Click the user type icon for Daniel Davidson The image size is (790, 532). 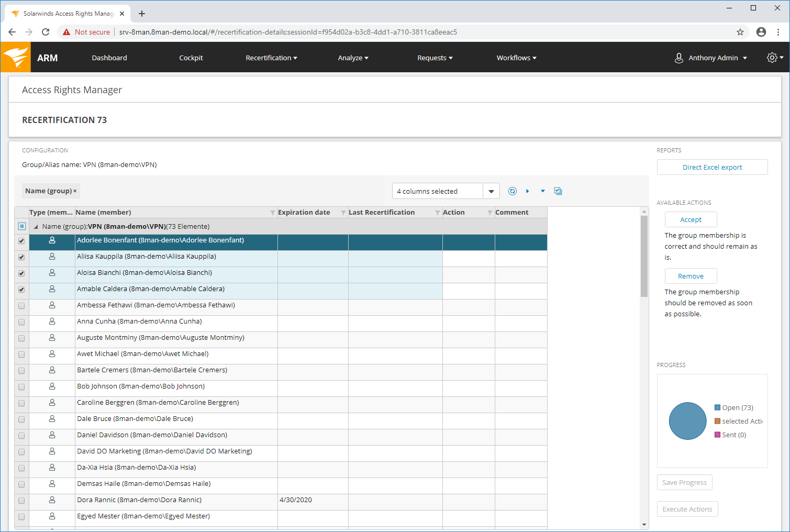coord(52,435)
